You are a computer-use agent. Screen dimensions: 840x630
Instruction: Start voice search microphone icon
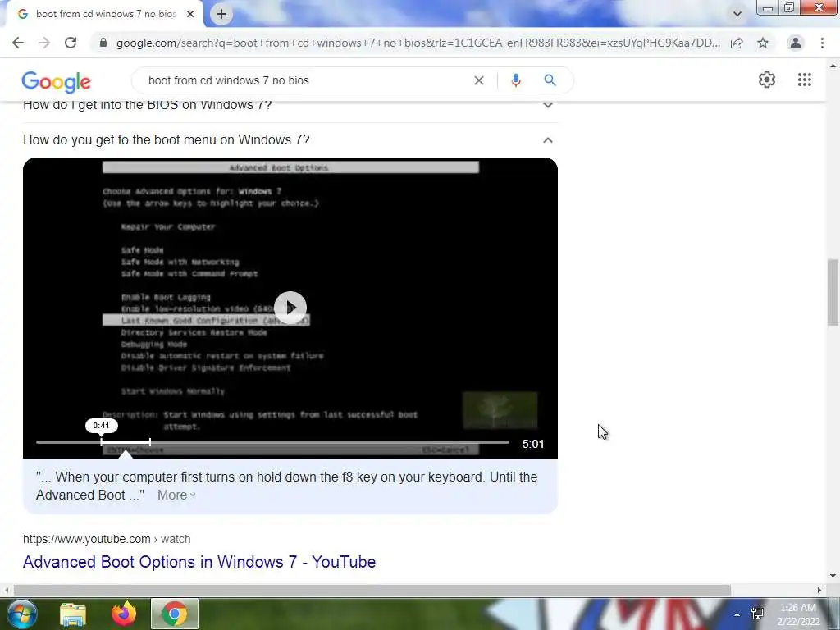point(516,80)
